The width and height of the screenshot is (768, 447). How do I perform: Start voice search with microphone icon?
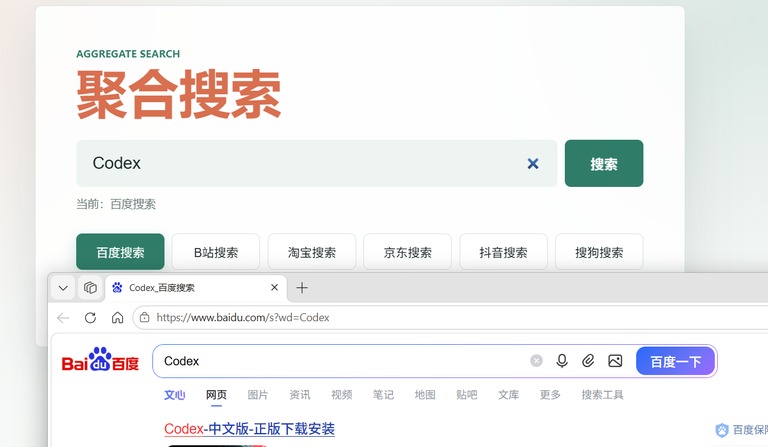coord(562,361)
